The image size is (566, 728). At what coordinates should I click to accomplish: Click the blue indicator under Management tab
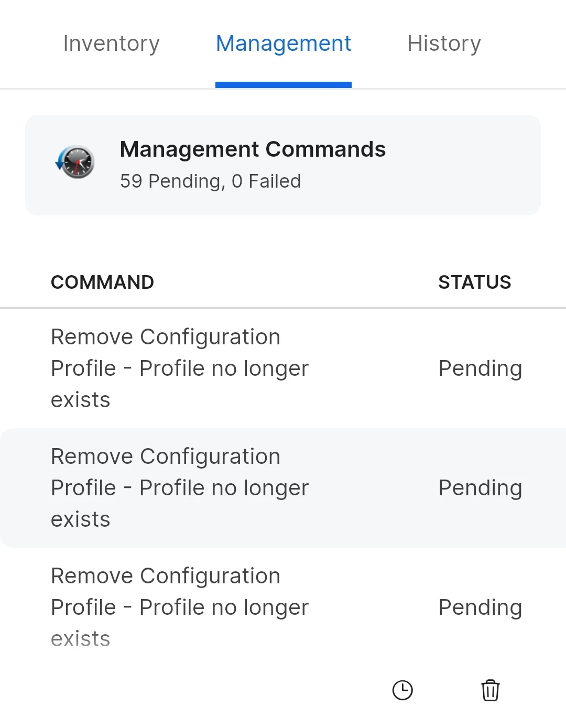pos(284,85)
